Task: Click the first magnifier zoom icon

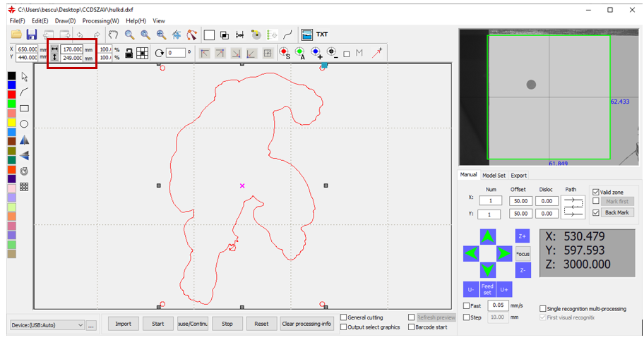Action: 129,35
